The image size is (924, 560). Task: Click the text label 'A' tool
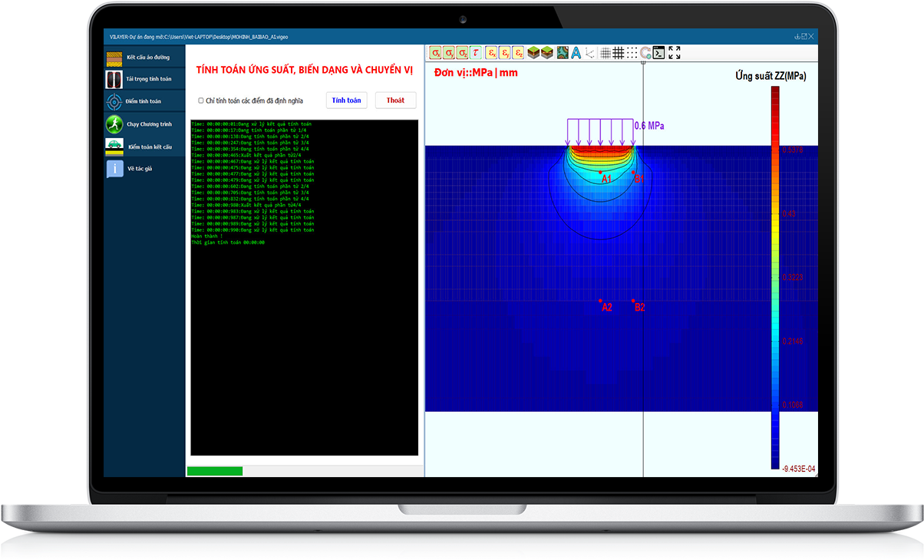click(x=576, y=53)
